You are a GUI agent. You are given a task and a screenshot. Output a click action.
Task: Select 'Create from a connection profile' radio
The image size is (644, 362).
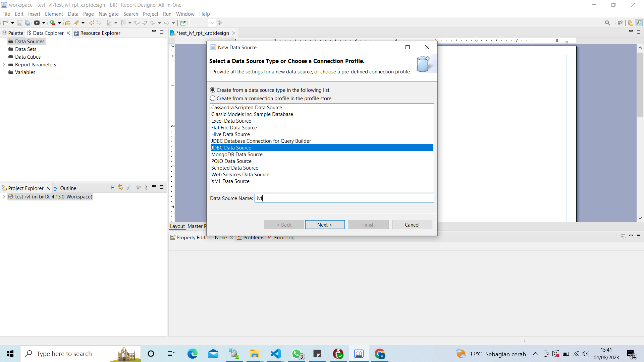tap(213, 99)
